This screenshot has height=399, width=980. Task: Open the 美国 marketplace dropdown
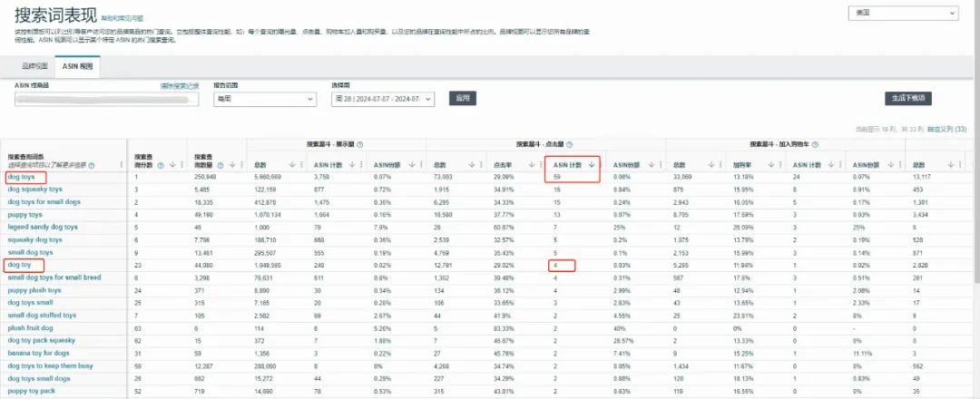click(x=903, y=12)
